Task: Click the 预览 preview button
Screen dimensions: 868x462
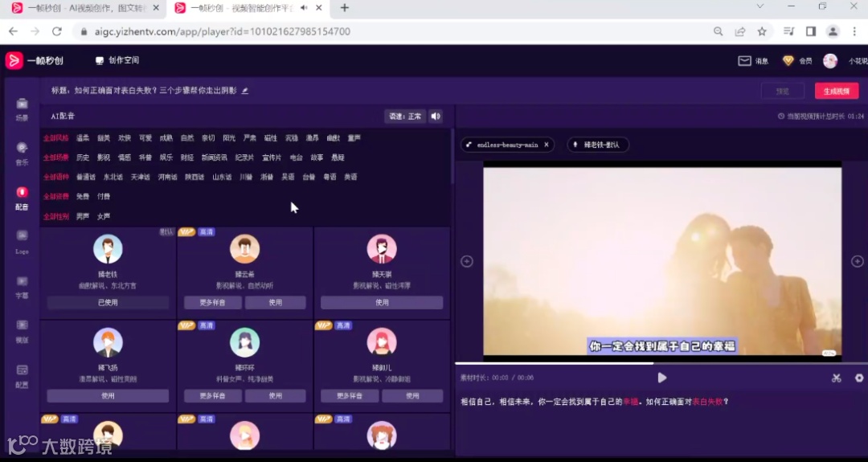Action: 782,91
